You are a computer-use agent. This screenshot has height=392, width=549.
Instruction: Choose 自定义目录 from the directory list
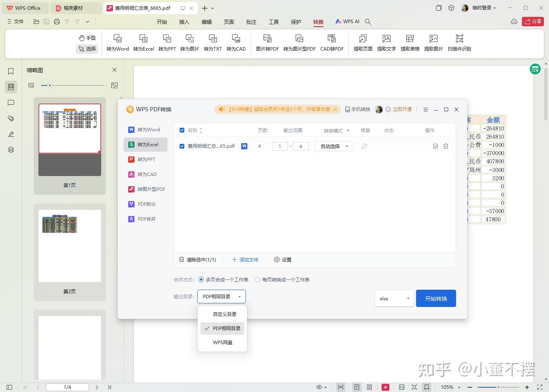(x=225, y=314)
